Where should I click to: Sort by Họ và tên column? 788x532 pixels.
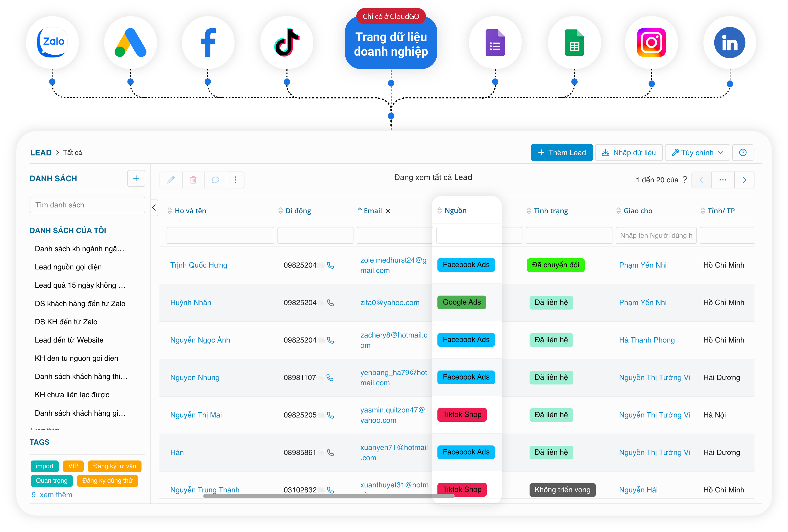coord(187,211)
